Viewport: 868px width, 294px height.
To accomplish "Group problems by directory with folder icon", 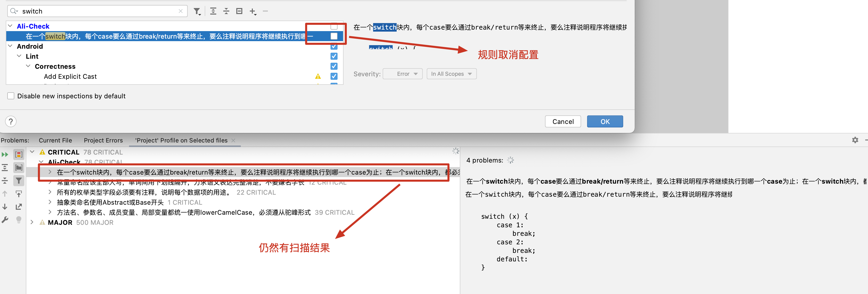I will (x=19, y=168).
